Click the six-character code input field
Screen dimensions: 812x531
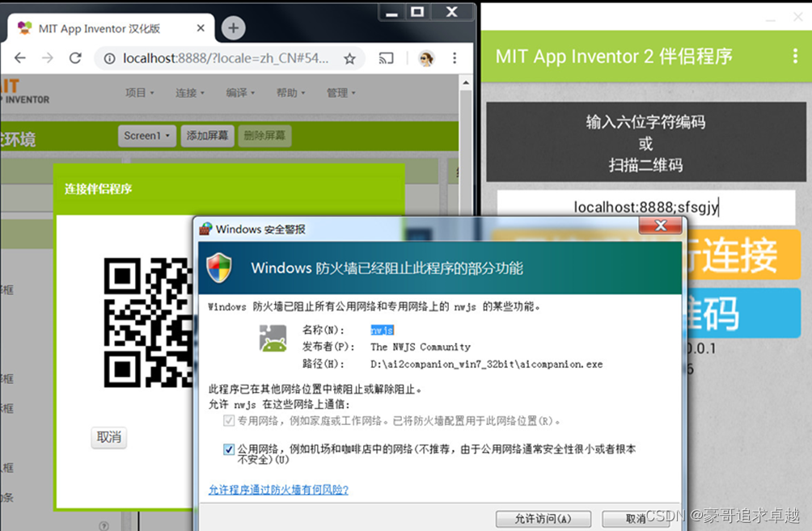point(645,208)
